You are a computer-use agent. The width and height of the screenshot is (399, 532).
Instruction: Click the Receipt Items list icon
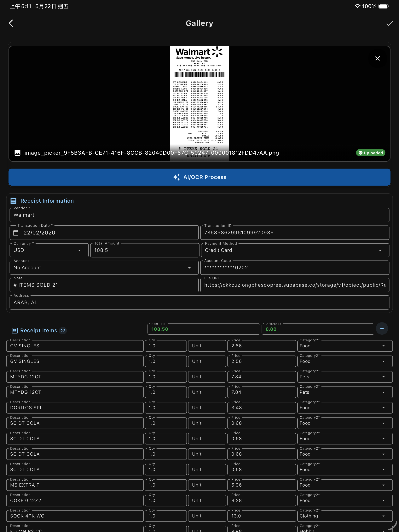[15, 330]
